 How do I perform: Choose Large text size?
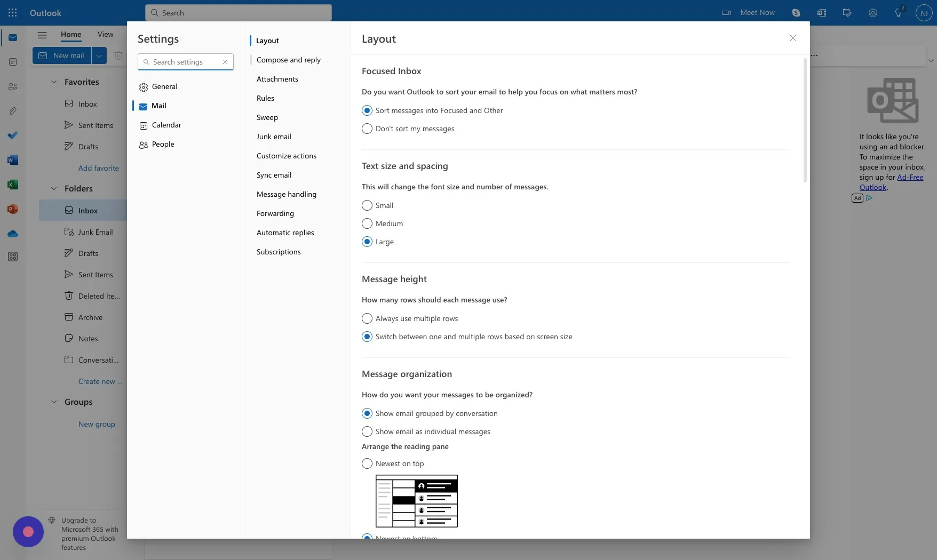pyautogui.click(x=378, y=242)
